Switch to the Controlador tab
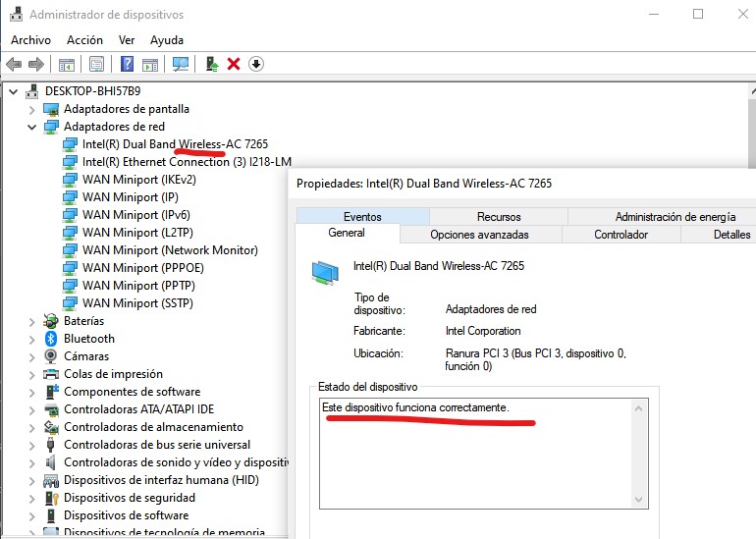Image resolution: width=756 pixels, height=539 pixels. click(x=621, y=235)
